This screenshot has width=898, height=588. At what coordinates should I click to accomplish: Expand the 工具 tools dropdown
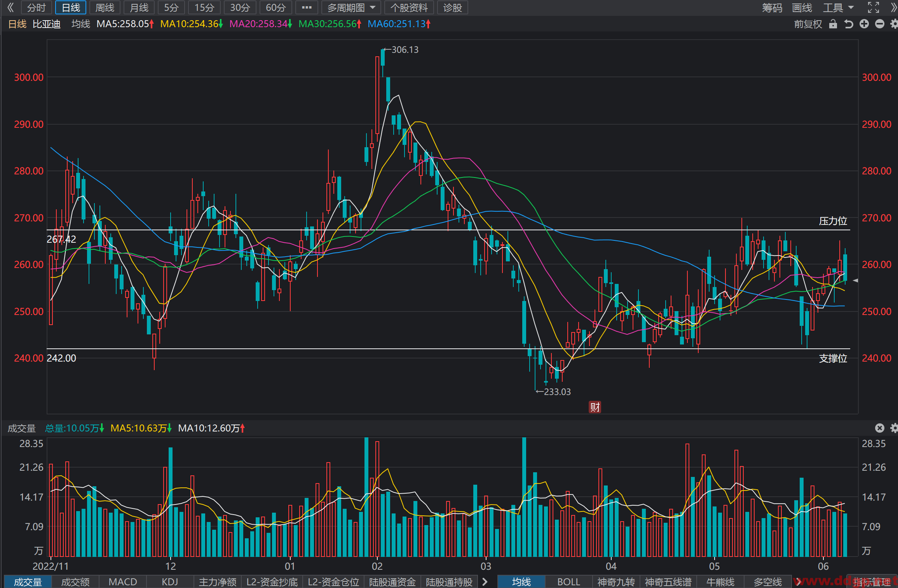pos(838,7)
